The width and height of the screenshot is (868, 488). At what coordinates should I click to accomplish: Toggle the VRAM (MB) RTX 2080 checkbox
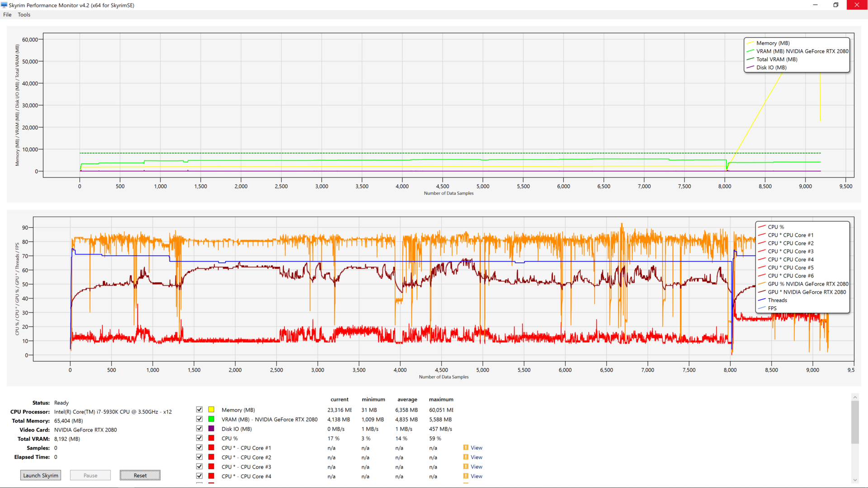pos(199,419)
